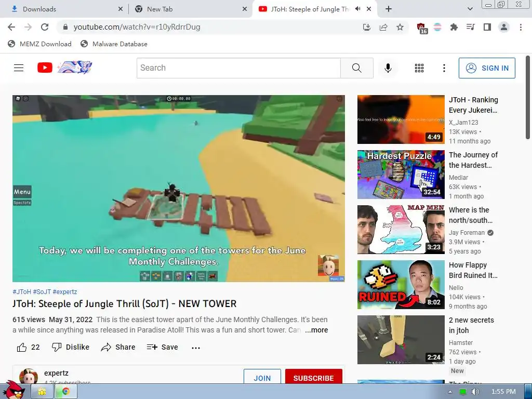Open a new tab with plus button
The width and height of the screenshot is (532, 399).
point(389,9)
